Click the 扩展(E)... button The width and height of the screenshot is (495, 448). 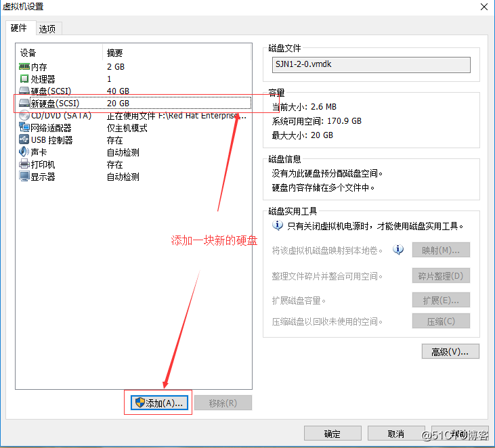(441, 300)
